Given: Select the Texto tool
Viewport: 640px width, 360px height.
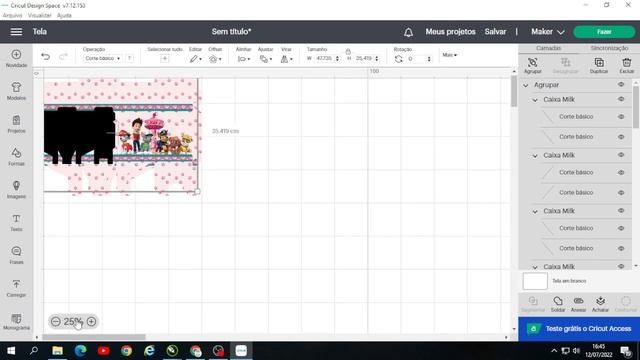Looking at the screenshot, I should 16,222.
